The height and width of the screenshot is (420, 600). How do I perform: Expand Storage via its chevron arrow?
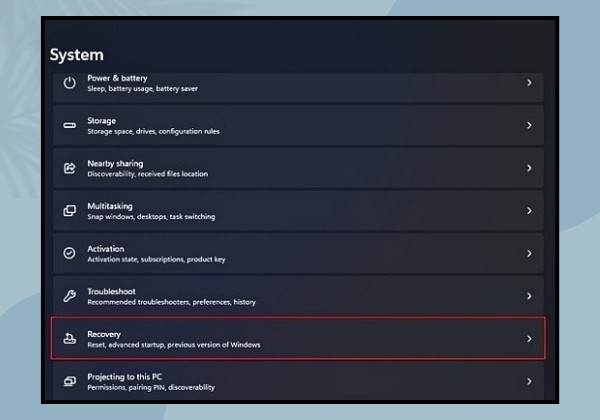[529, 125]
